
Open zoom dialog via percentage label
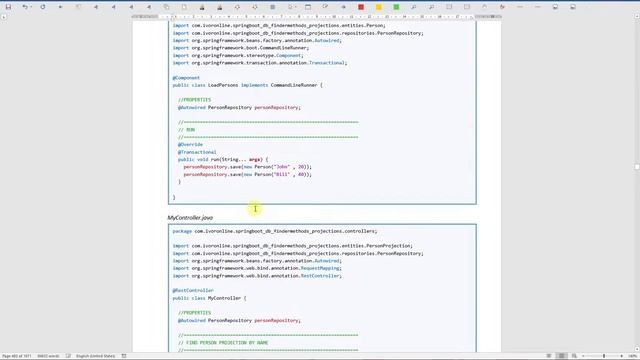tap(632, 356)
